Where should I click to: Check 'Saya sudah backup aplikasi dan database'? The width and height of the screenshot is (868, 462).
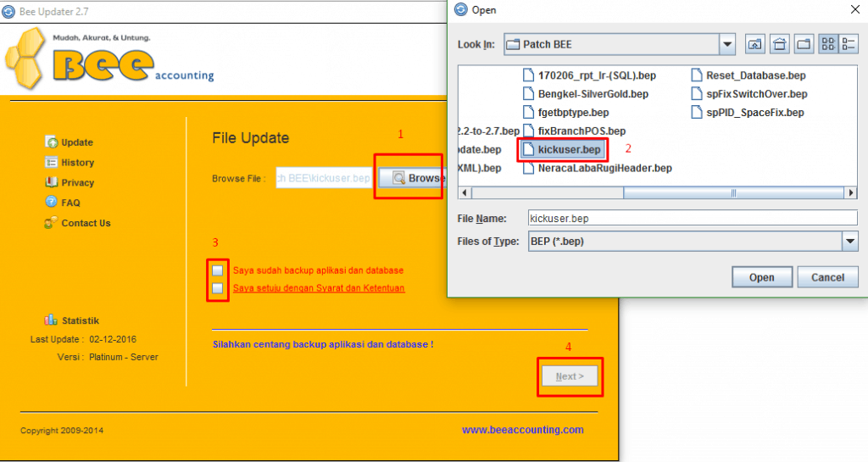pos(218,270)
